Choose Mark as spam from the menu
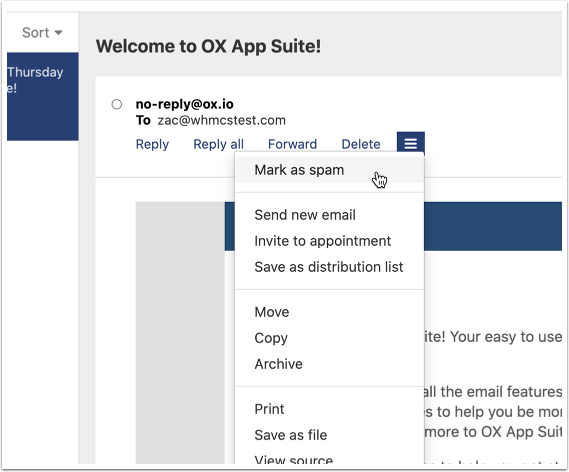569x472 pixels. click(x=329, y=170)
